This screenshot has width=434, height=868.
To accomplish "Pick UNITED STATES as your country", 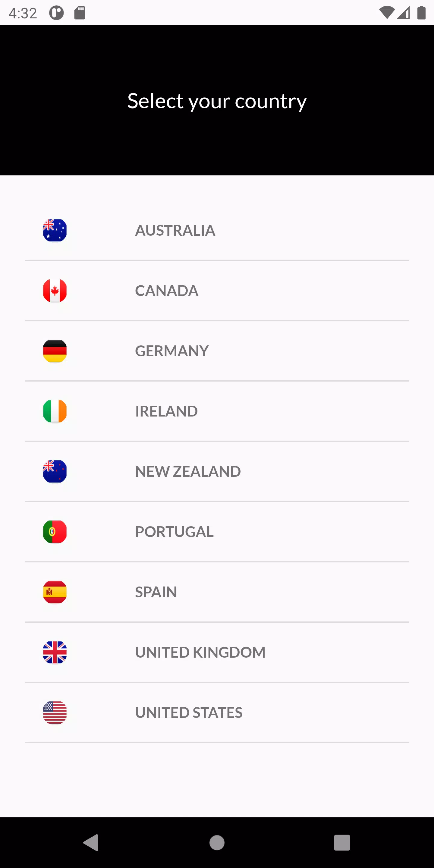I will (x=189, y=713).
